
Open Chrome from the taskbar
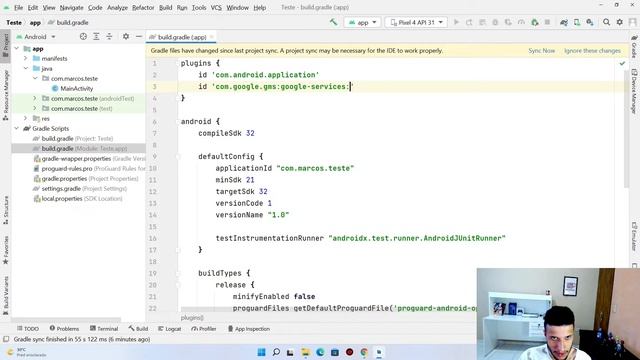[x=364, y=352]
